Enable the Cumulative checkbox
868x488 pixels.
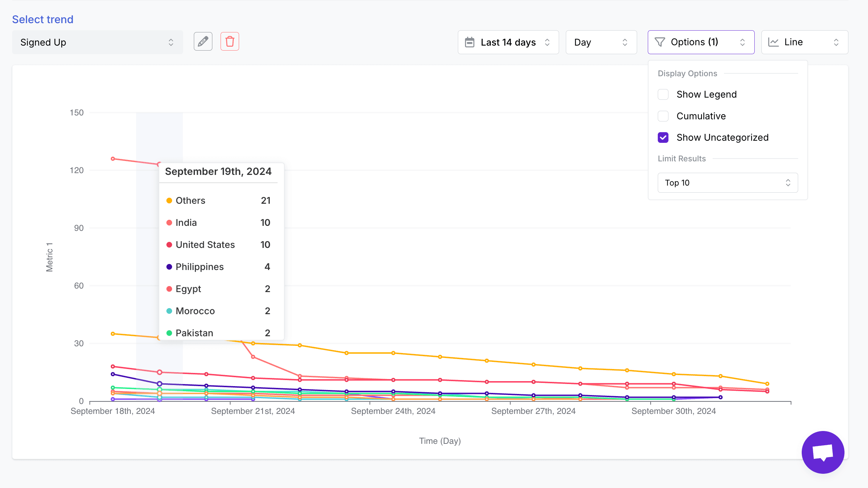pyautogui.click(x=663, y=116)
